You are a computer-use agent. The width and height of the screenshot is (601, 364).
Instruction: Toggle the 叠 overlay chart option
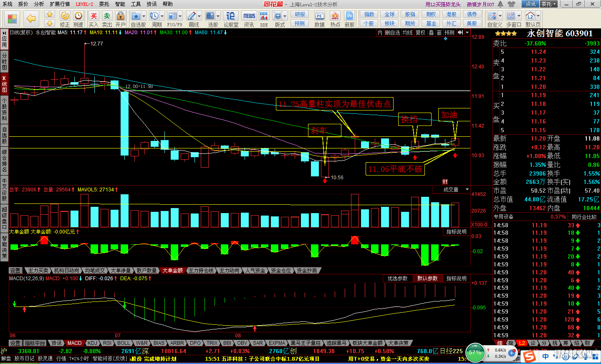[432, 33]
